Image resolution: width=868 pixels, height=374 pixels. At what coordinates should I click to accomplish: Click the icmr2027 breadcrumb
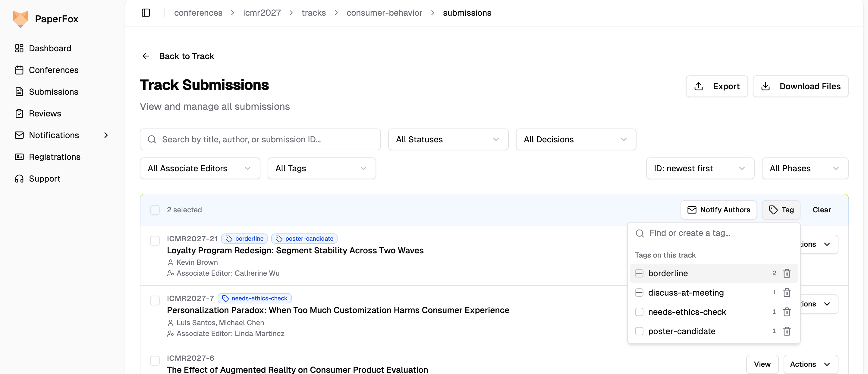click(262, 13)
